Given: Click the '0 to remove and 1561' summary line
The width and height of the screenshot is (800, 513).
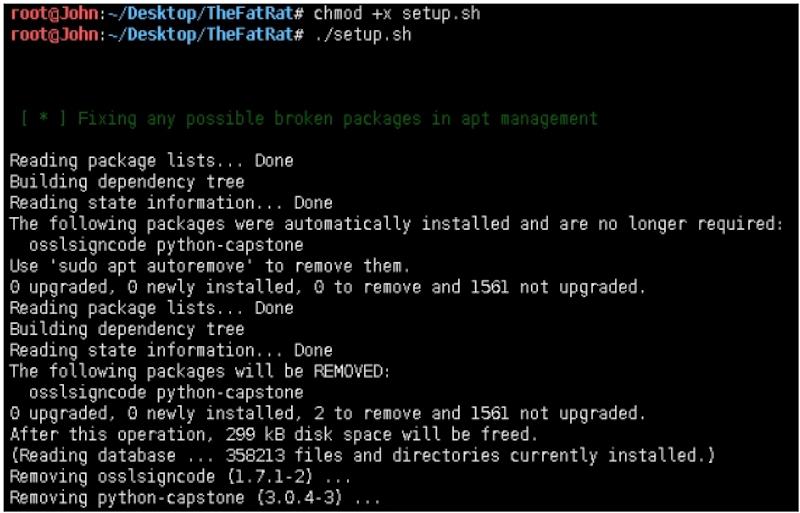Looking at the screenshot, I should click(327, 287).
